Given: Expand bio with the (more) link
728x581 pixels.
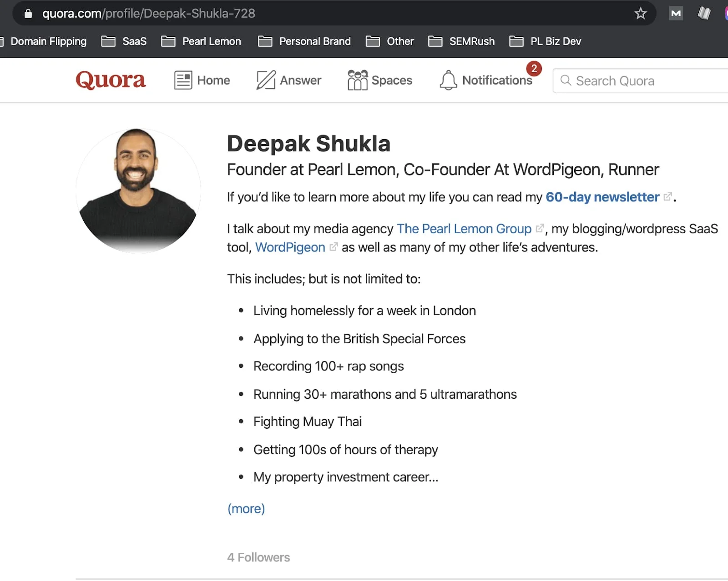Looking at the screenshot, I should [246, 509].
